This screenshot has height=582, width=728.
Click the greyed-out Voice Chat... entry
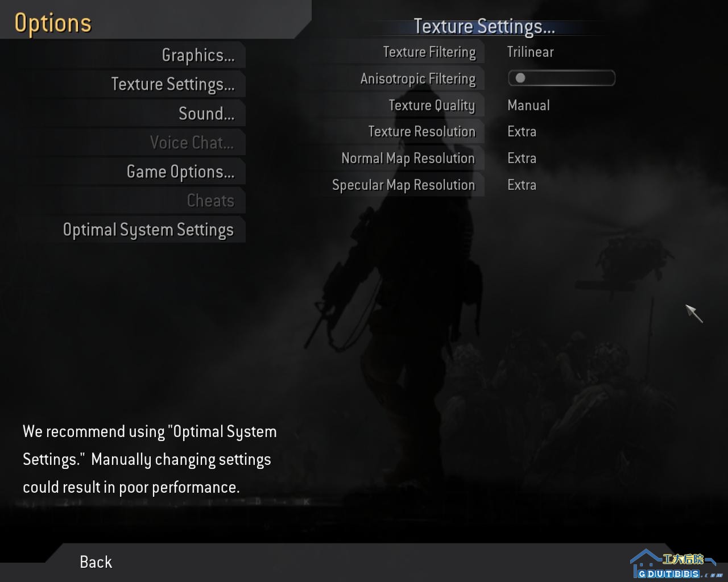click(x=192, y=143)
